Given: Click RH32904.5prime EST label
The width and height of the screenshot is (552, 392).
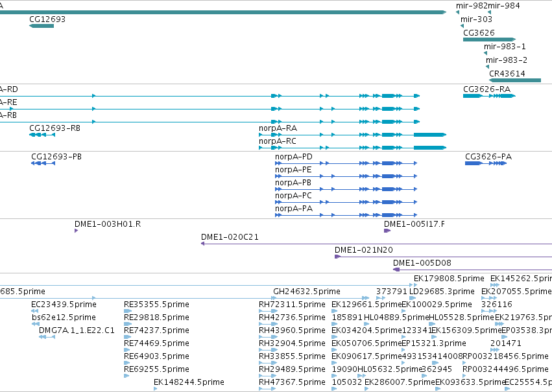Looking at the screenshot, I should (292, 343).
